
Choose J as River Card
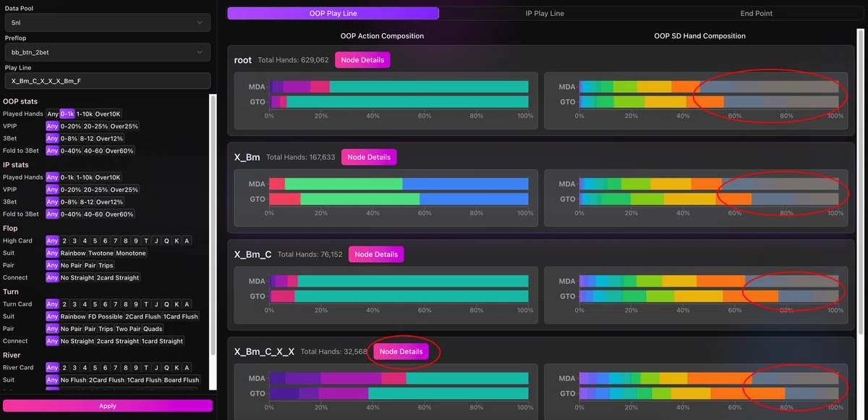[156, 368]
